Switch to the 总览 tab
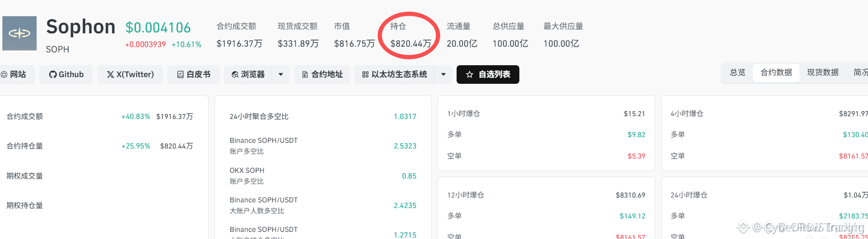 tap(738, 72)
